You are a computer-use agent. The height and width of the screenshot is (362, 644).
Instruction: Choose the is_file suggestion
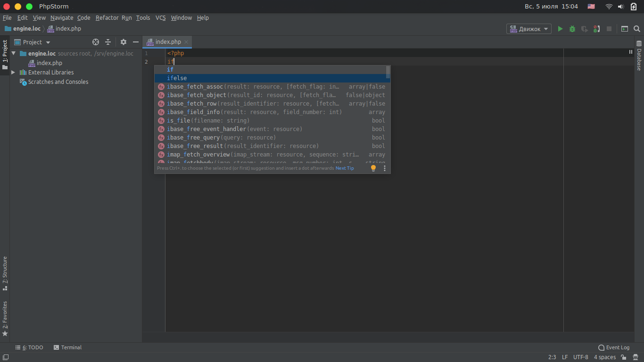270,121
